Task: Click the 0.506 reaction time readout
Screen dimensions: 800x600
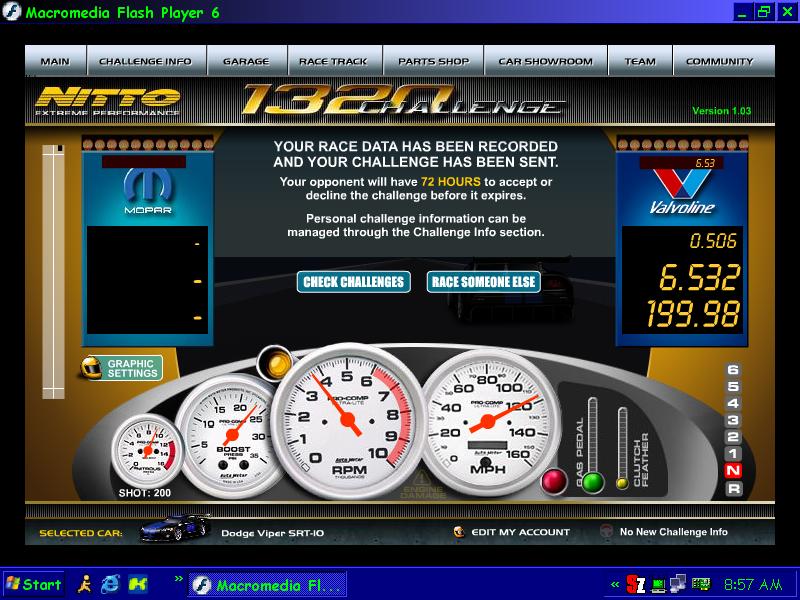Action: (713, 241)
